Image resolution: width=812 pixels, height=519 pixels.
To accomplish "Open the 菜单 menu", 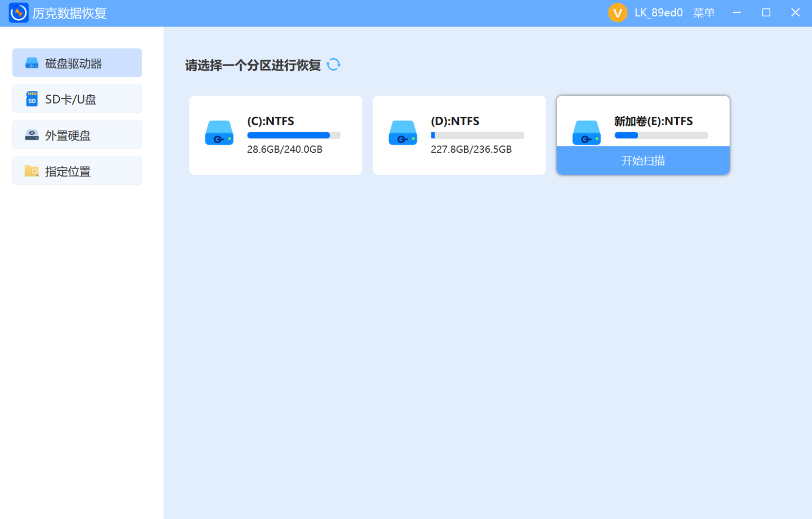I will (x=704, y=12).
